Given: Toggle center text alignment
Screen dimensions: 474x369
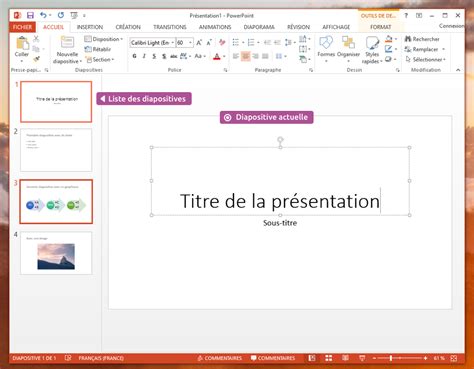Looking at the screenshot, I should (x=246, y=56).
